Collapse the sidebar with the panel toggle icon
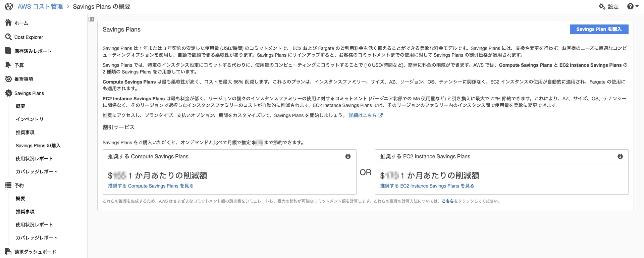 tap(91, 19)
